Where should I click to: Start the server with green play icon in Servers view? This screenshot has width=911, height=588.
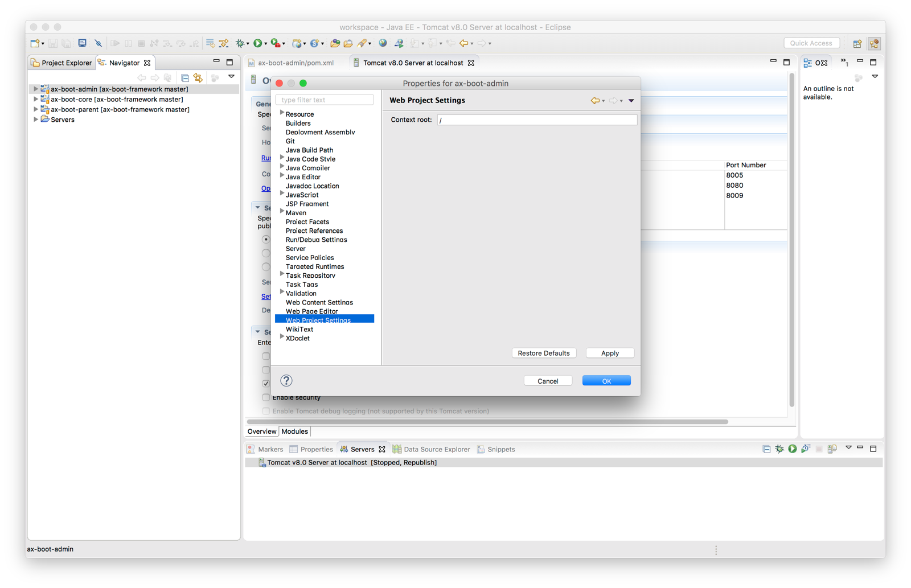click(x=793, y=449)
